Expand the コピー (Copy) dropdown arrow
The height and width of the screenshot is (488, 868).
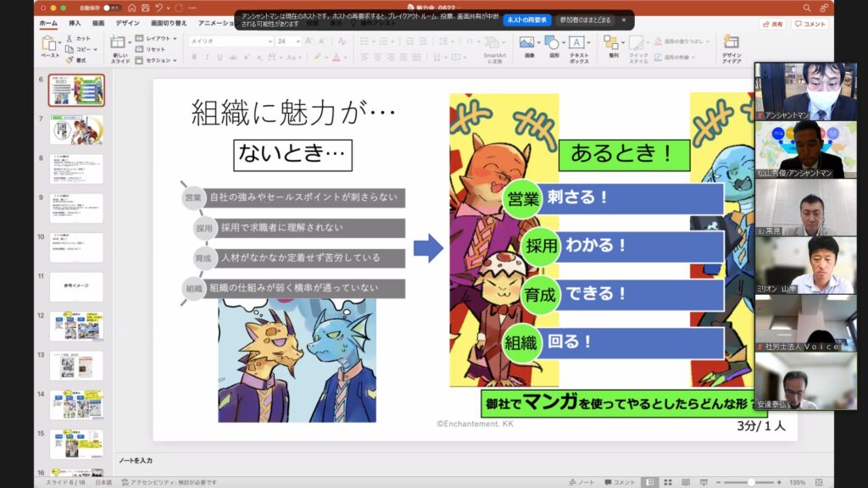click(96, 49)
